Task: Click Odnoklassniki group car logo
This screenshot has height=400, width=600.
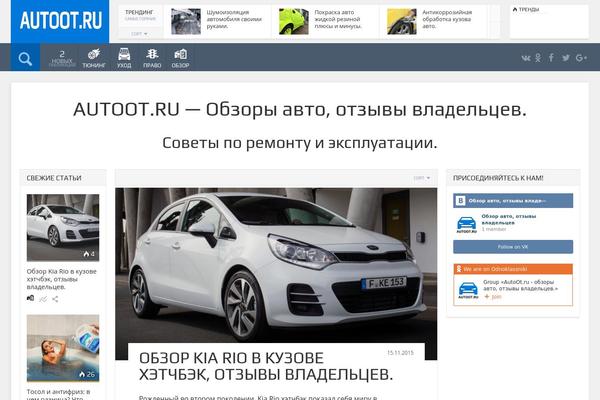Action: pyautogui.click(x=468, y=291)
